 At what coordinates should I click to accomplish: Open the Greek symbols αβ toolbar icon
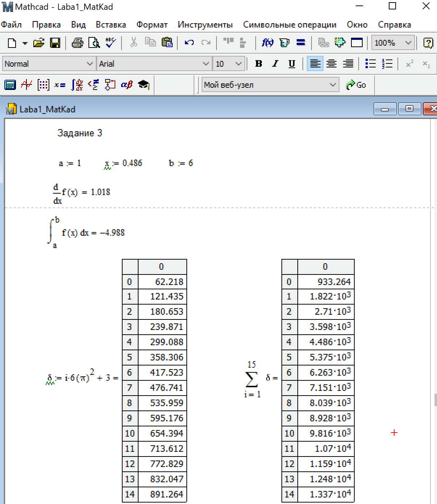pyautogui.click(x=127, y=85)
